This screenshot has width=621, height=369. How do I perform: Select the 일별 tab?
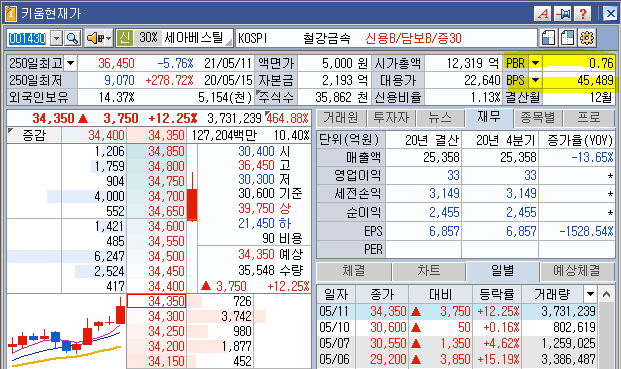[503, 271]
